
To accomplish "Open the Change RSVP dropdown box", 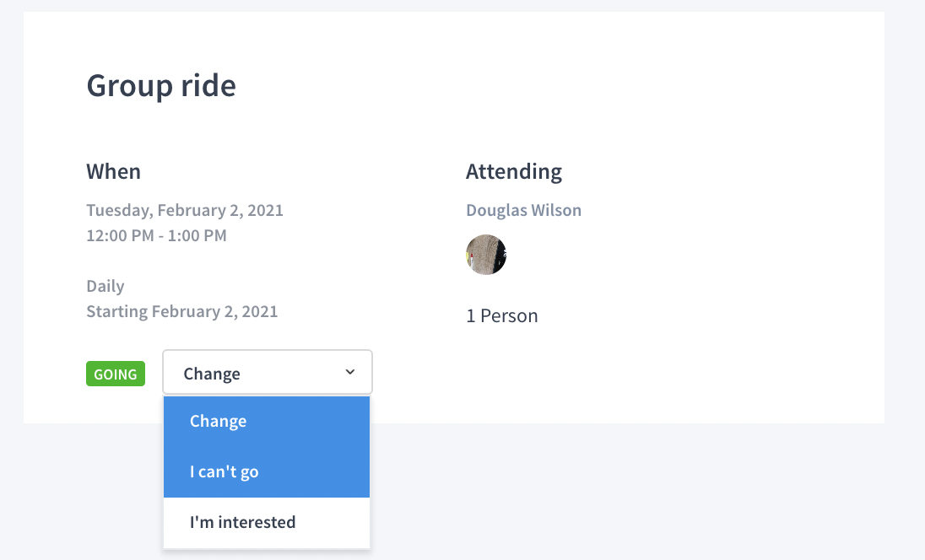I will (x=268, y=372).
